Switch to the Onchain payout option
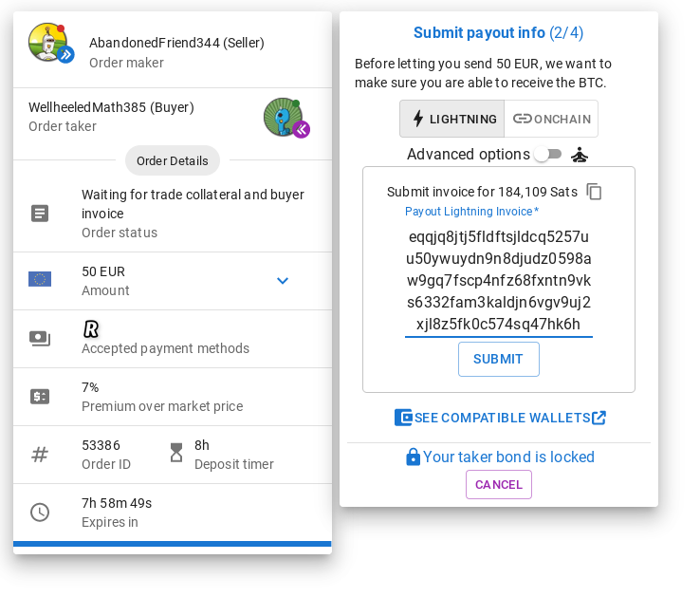Image resolution: width=700 pixels, height=597 pixels. pyautogui.click(x=551, y=119)
